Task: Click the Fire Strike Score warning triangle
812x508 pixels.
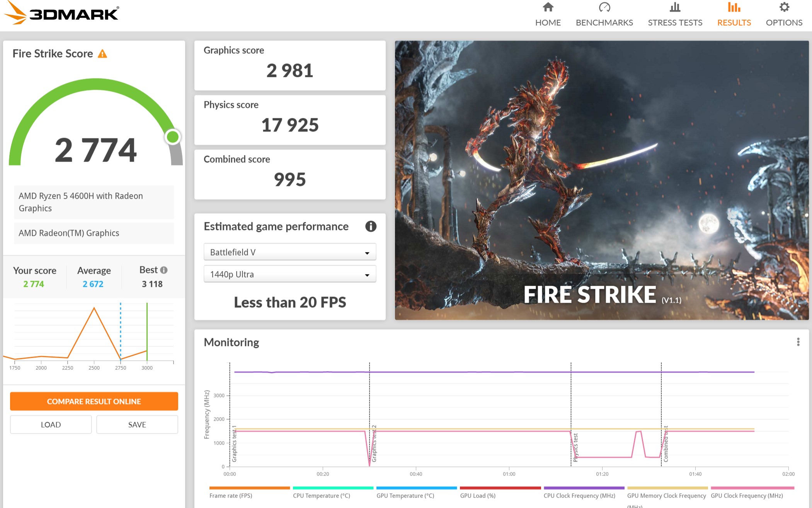Action: tap(102, 54)
